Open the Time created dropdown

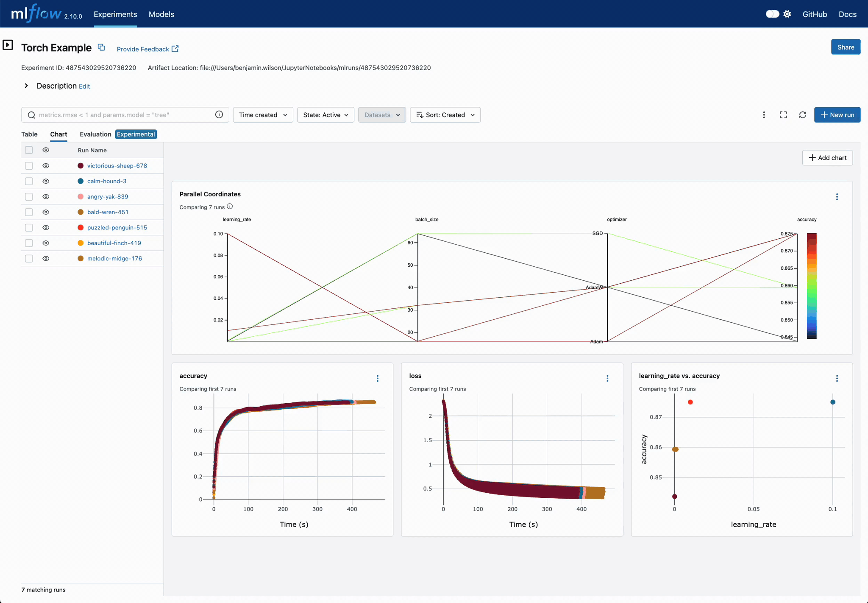click(263, 115)
